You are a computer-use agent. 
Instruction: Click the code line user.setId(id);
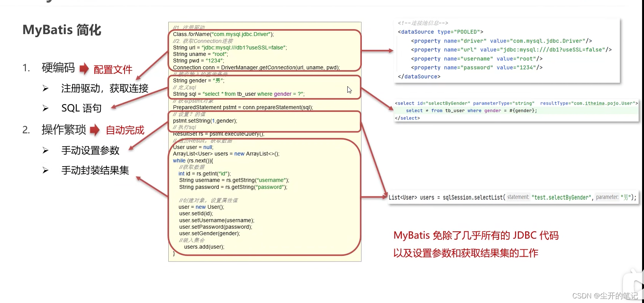[196, 213]
